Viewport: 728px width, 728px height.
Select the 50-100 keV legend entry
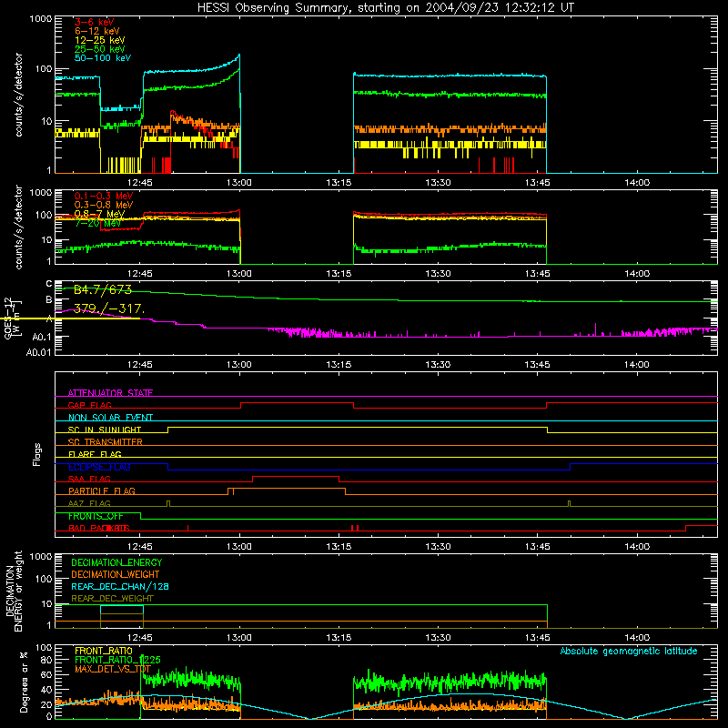pos(103,58)
